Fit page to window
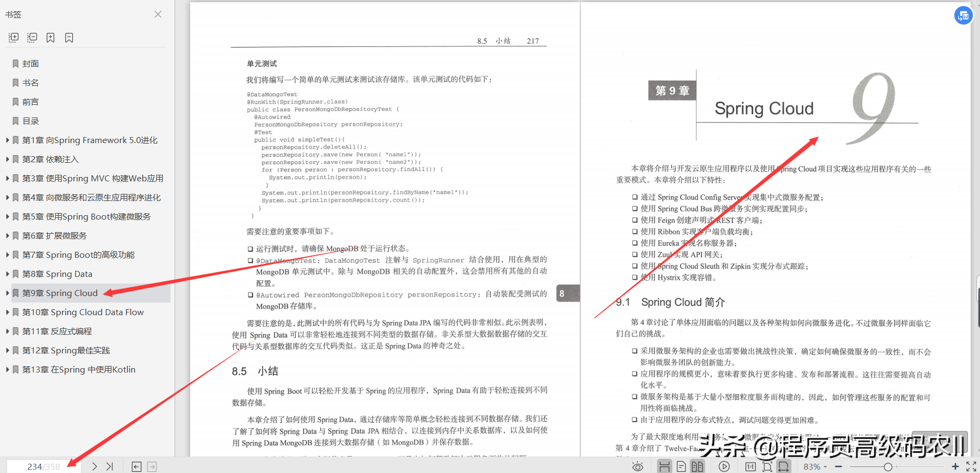 tap(767, 466)
